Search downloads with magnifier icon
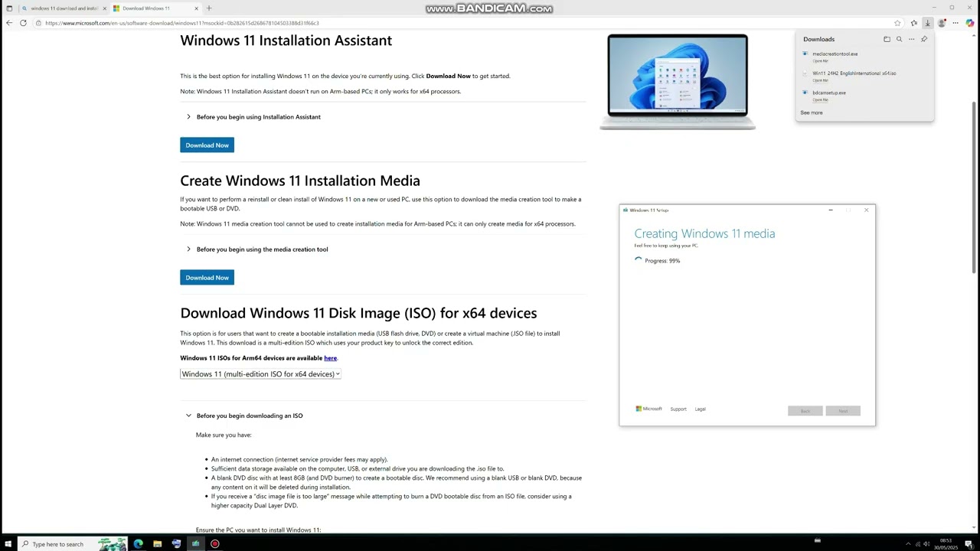 [x=899, y=39]
